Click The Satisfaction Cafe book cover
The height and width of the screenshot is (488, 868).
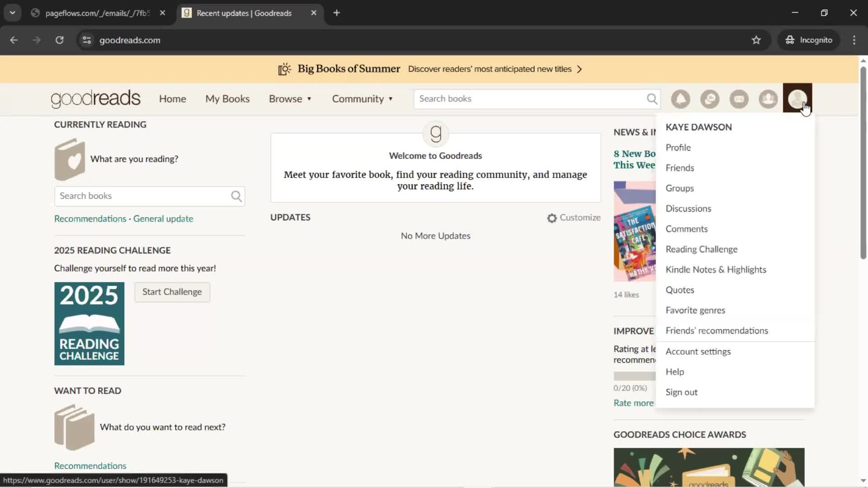point(634,231)
